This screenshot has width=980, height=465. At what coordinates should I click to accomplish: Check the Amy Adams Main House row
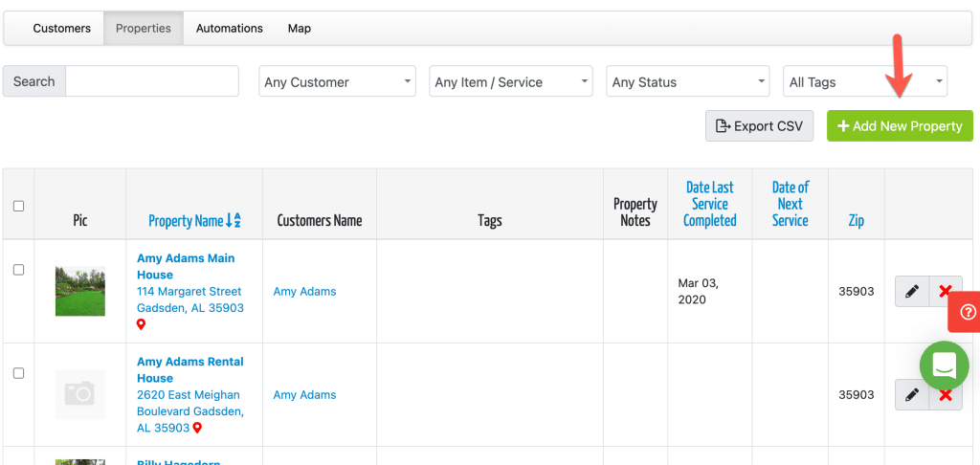tap(19, 270)
